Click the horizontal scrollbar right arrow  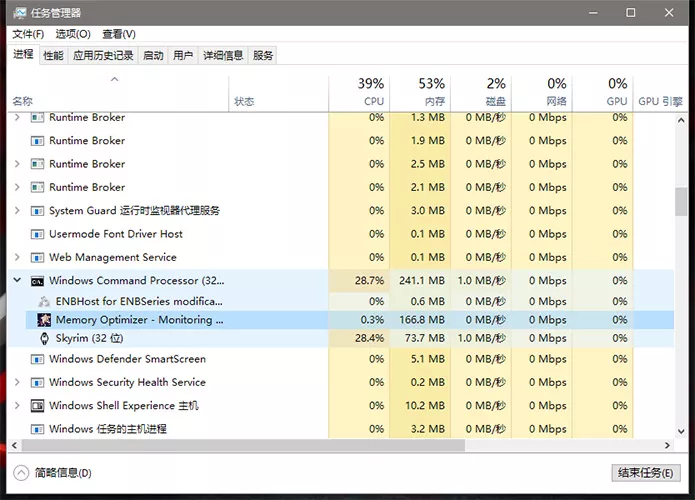click(668, 445)
